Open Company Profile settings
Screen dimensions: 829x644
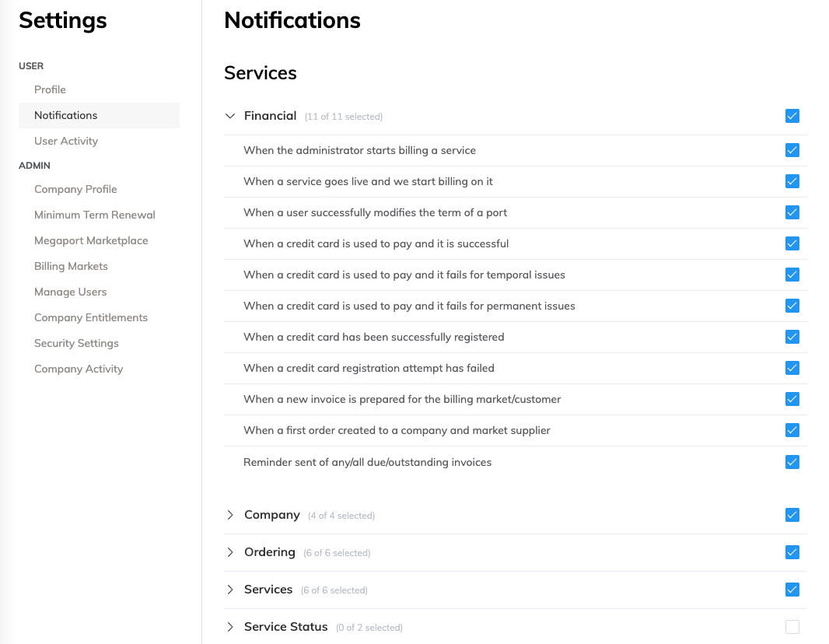(x=75, y=189)
